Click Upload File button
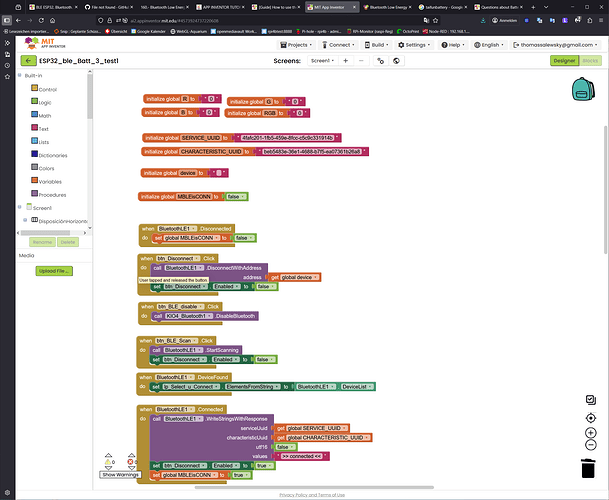This screenshot has height=500, width=609. pos(54,271)
